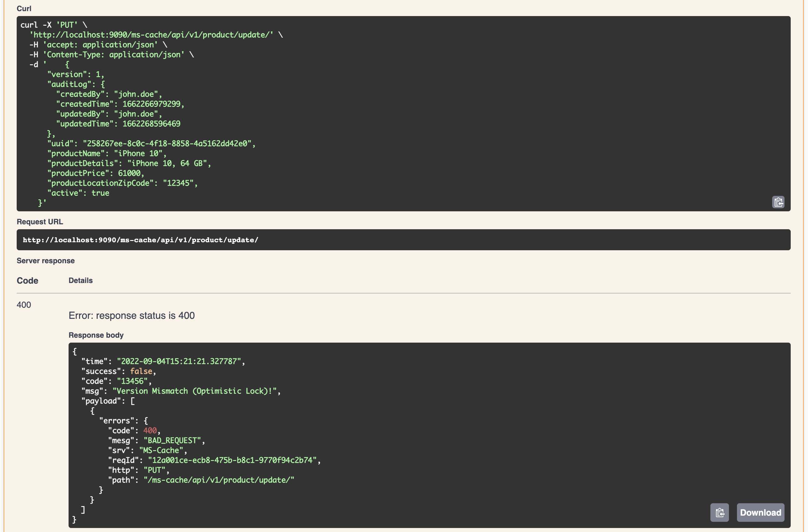
Task: Copy the curl command to clipboard
Action: click(x=778, y=202)
